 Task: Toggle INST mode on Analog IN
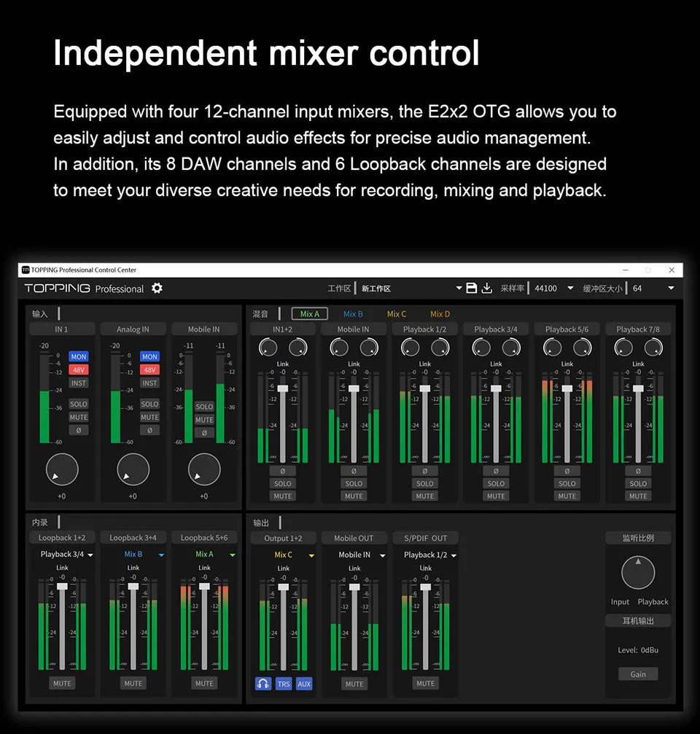click(x=149, y=383)
